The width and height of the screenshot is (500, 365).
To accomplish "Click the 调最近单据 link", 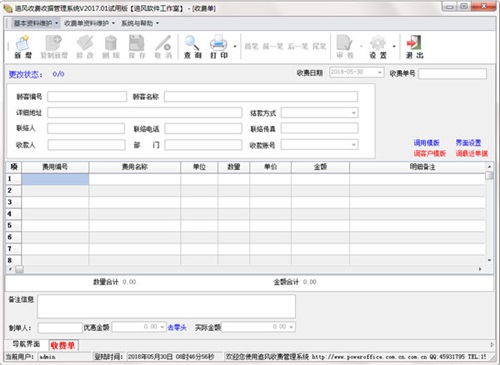I will [x=471, y=153].
